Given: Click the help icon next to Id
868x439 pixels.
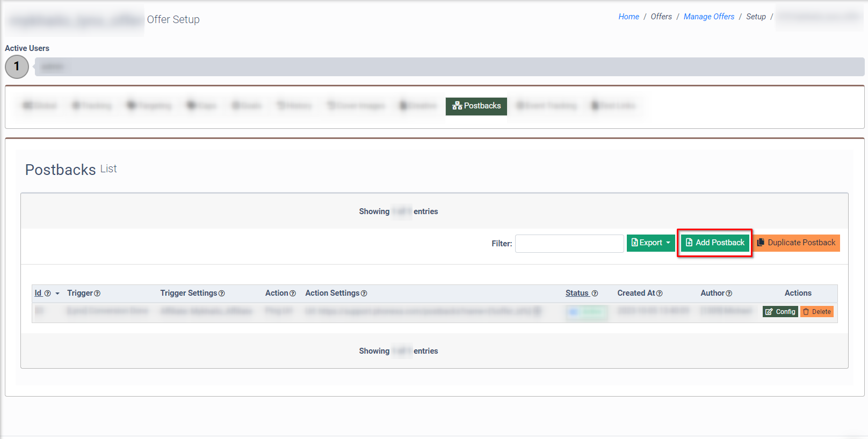Looking at the screenshot, I should tap(47, 294).
